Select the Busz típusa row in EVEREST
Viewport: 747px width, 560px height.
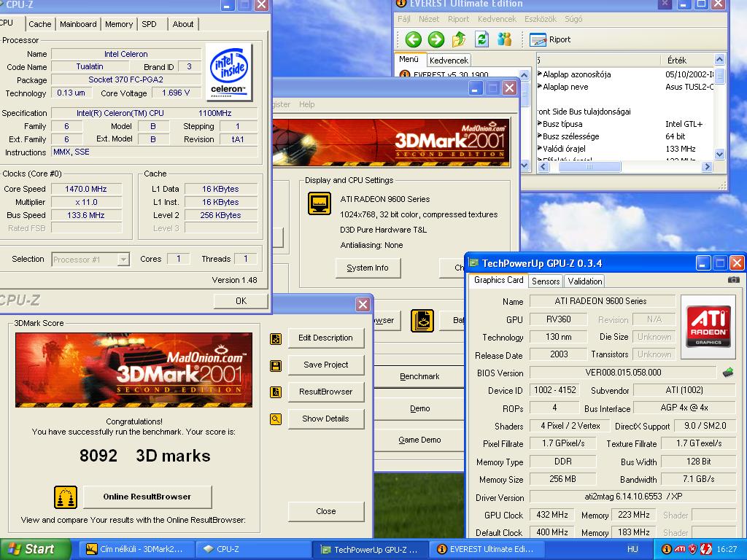[625, 124]
